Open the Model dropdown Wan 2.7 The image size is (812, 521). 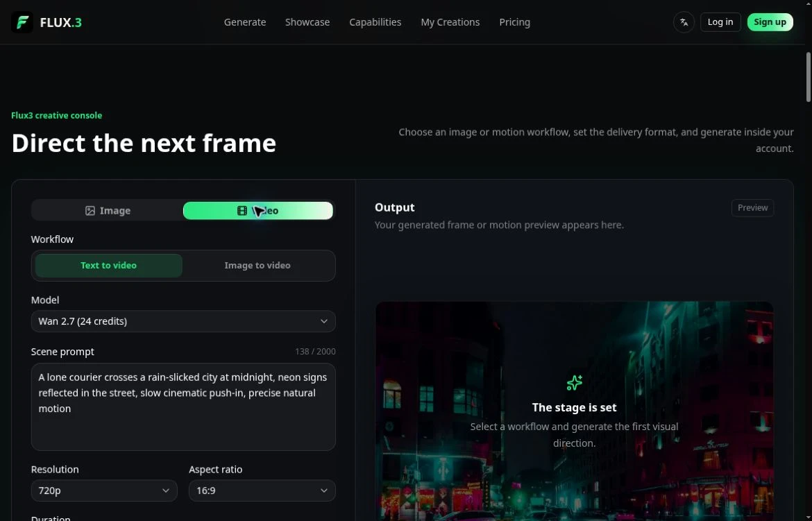183,321
